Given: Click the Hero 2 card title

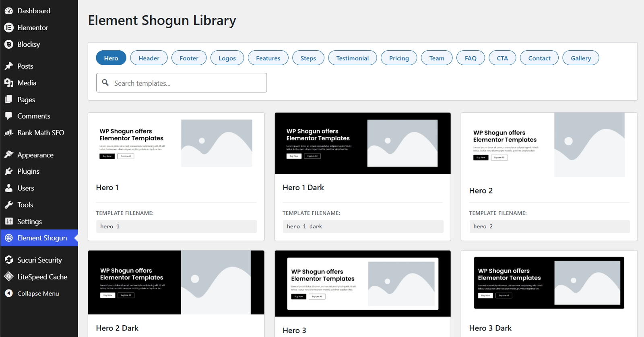Looking at the screenshot, I should 481,191.
